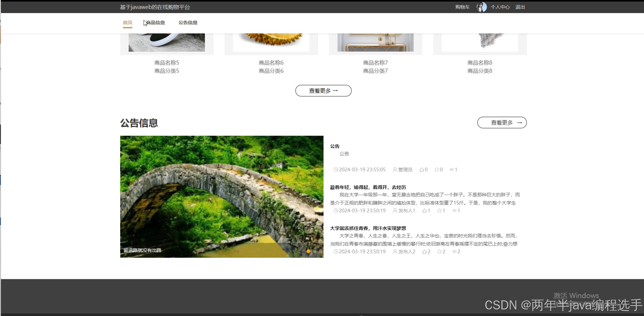The width and height of the screenshot is (644, 316).
Task: Click the star icon in the 管理员 post row
Action: [437, 170]
